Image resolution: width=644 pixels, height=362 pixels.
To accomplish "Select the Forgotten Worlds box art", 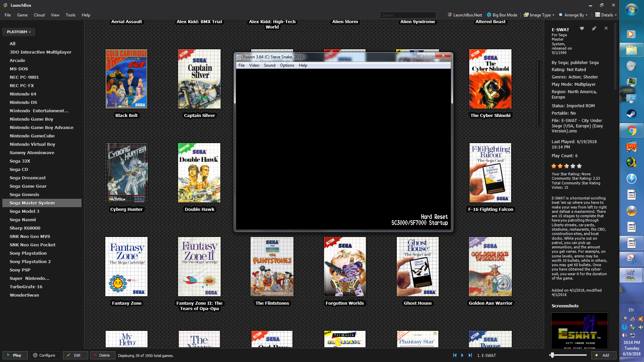I will [x=345, y=267].
